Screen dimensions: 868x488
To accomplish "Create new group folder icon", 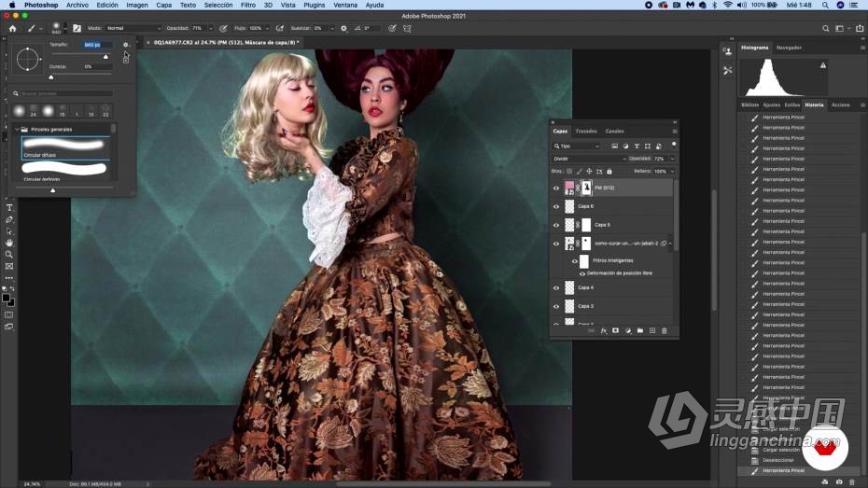I will click(640, 331).
